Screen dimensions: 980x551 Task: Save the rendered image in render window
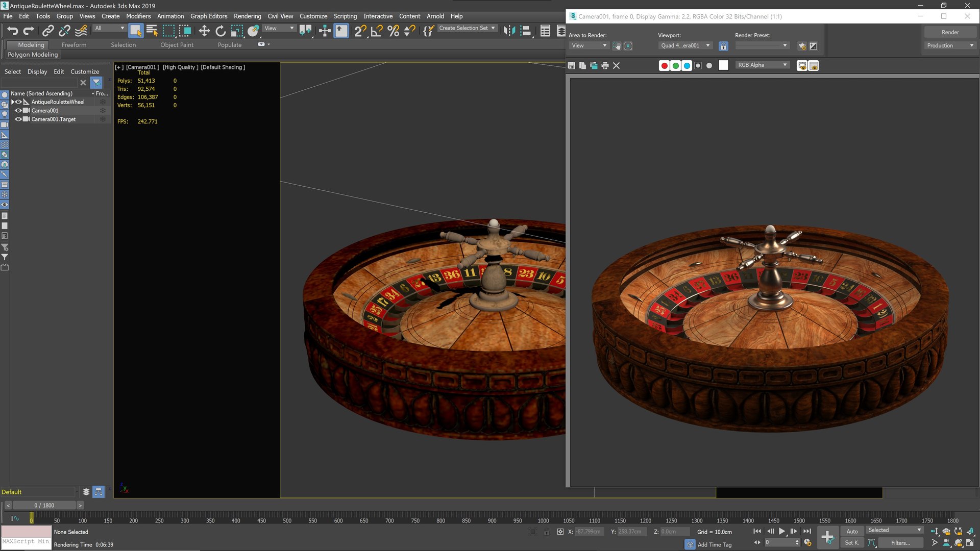[571, 65]
